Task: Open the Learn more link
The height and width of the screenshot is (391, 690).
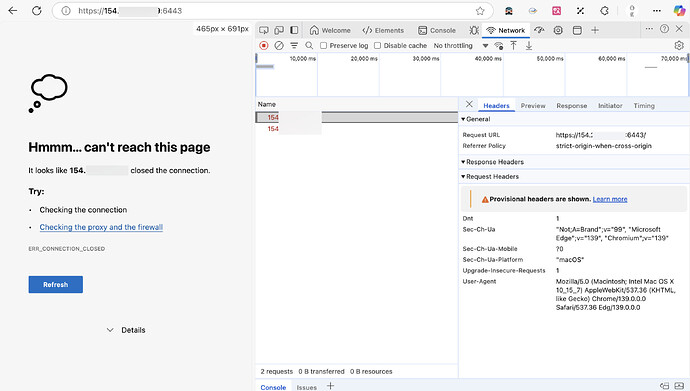Action: [x=610, y=199]
